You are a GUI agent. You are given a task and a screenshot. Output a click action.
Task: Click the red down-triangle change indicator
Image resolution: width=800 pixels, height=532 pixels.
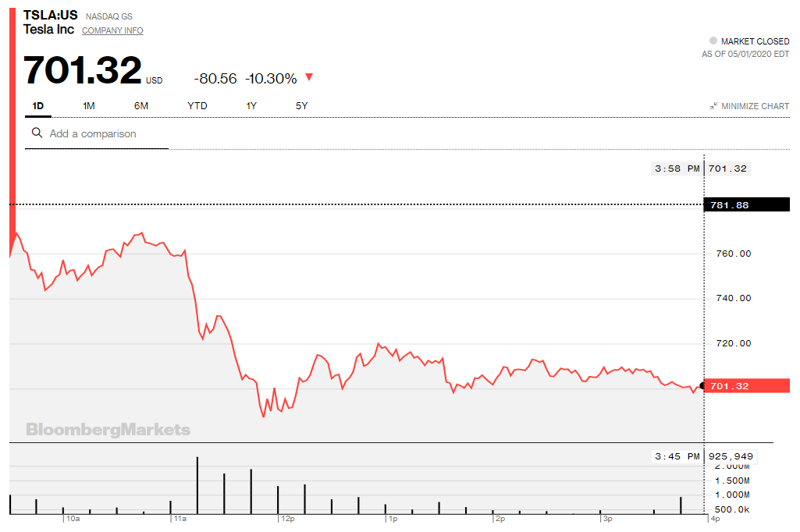click(309, 77)
